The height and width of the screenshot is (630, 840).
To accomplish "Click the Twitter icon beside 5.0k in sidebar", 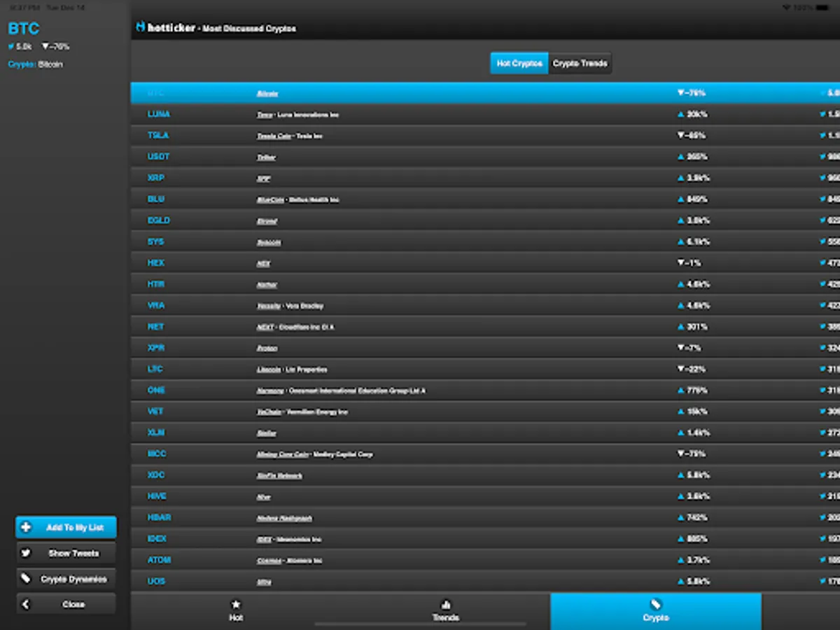I will click(x=11, y=47).
